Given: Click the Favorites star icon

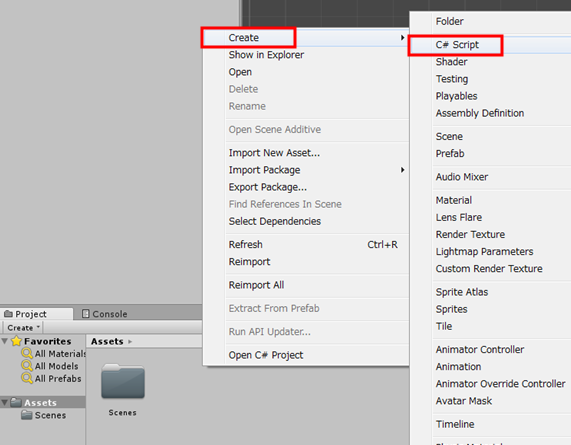Looking at the screenshot, I should pos(16,341).
